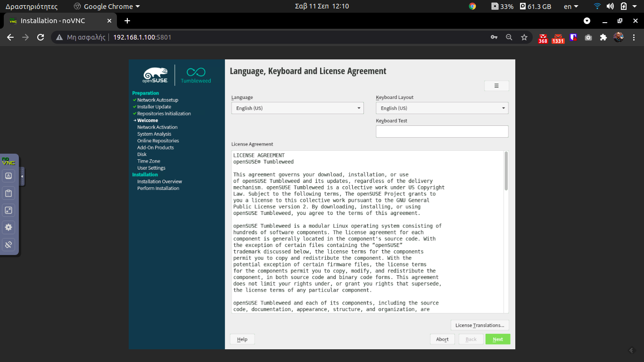Click the User Settings step
Viewport: 644px width, 362px height.
point(151,168)
